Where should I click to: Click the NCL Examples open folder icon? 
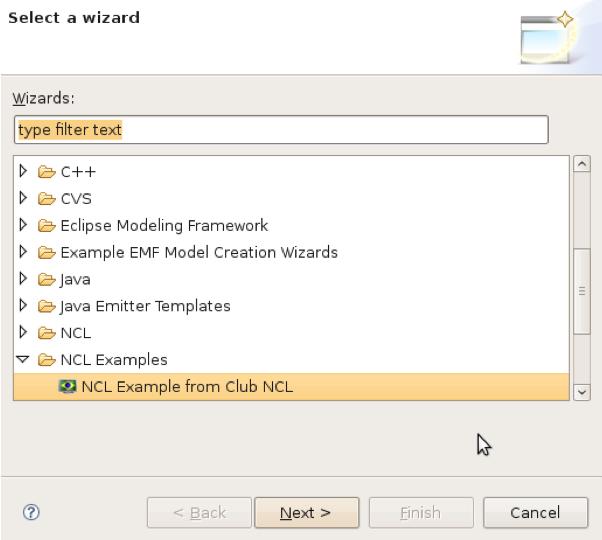coord(47,360)
